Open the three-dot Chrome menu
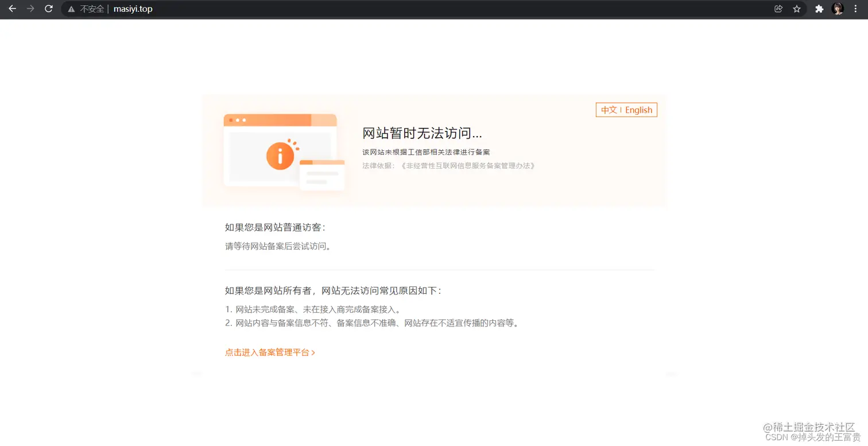The height and width of the screenshot is (446, 868). [856, 9]
